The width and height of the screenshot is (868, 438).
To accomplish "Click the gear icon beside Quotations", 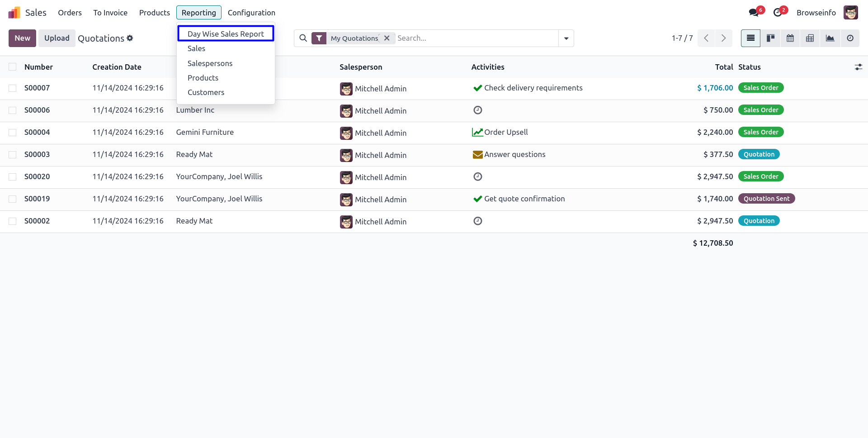I will (130, 38).
